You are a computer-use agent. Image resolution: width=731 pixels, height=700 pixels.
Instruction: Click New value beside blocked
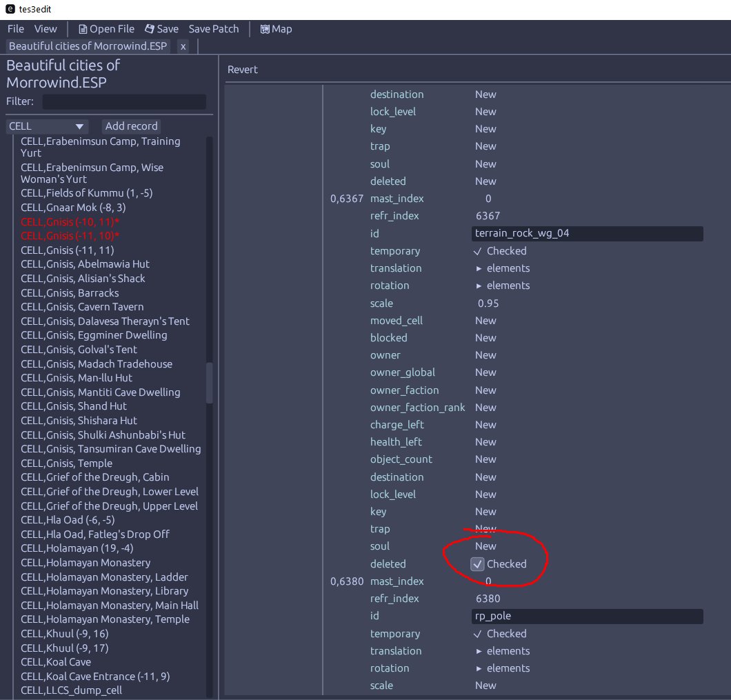[x=485, y=338]
